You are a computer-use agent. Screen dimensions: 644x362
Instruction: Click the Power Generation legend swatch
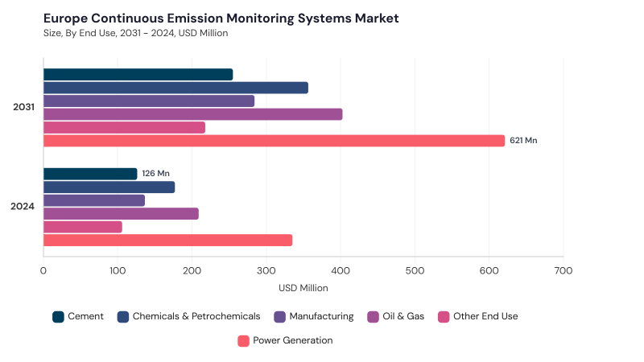click(244, 341)
